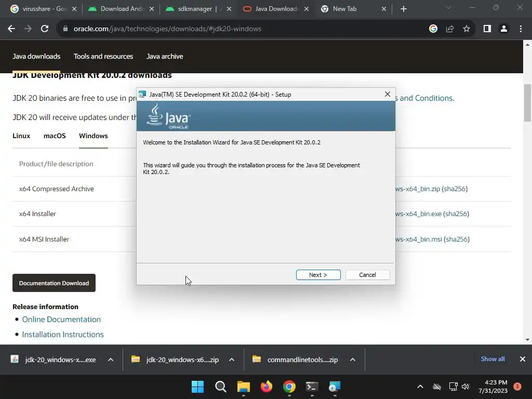
Task: Select the Windows platform tab
Action: (94, 136)
